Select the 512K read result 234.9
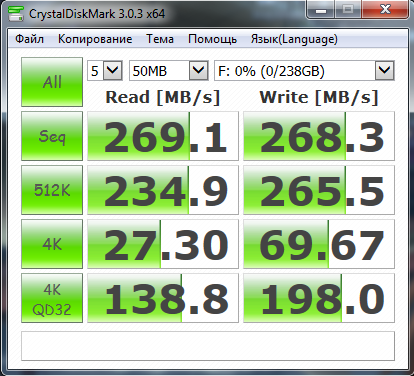Image resolution: width=414 pixels, height=376 pixels. [x=163, y=190]
